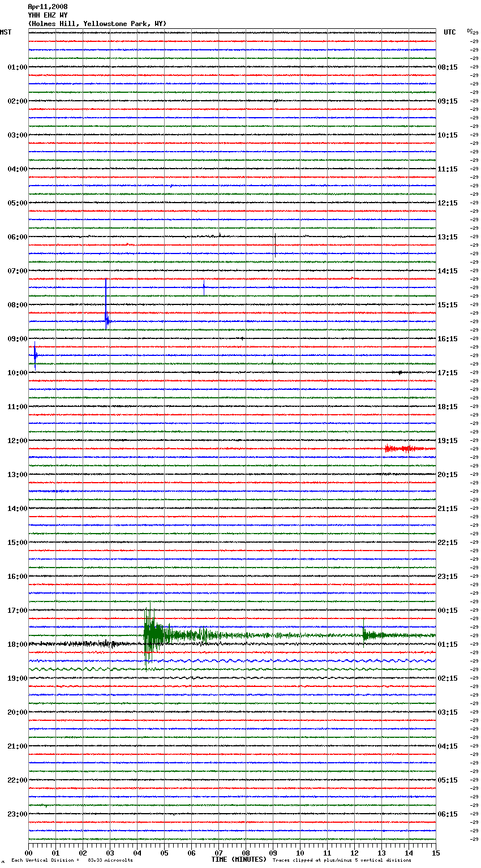The image size is (481, 868).
Task: Select the 06:00 MST row label
Action: (18, 237)
